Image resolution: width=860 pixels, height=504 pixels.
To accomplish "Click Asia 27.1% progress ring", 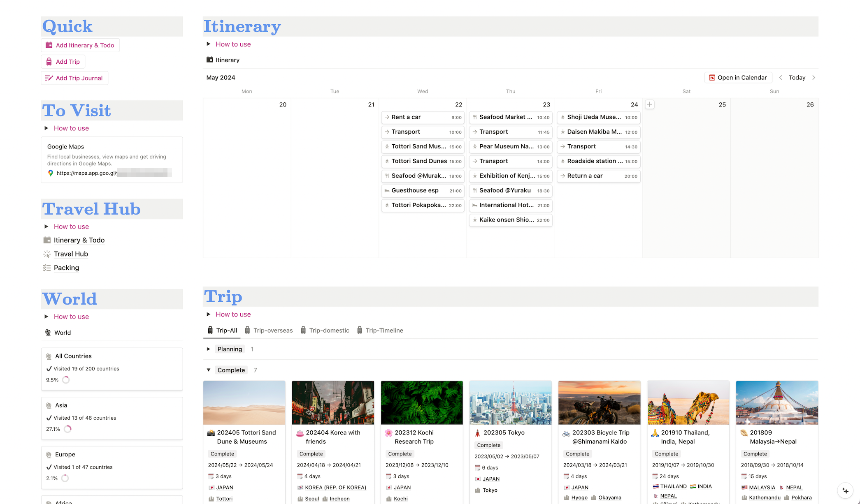I will point(67,429).
